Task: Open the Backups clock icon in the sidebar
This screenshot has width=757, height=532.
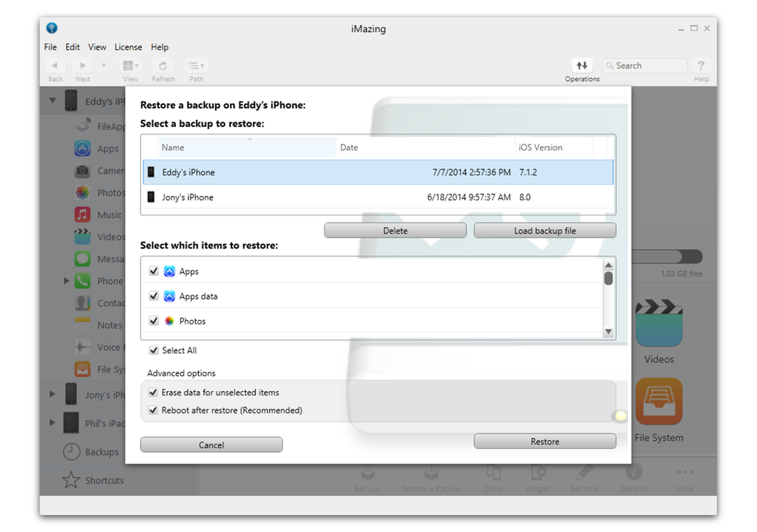Action: point(71,452)
